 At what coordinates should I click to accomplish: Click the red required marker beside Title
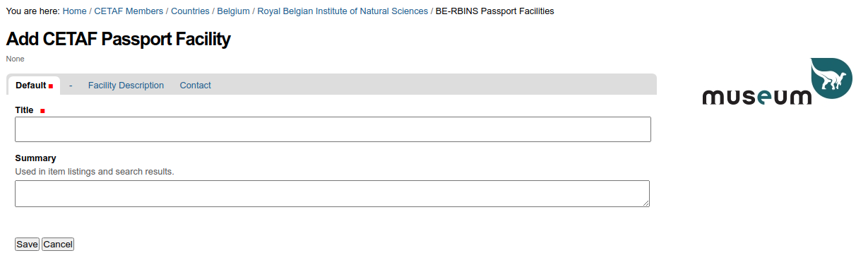42,111
